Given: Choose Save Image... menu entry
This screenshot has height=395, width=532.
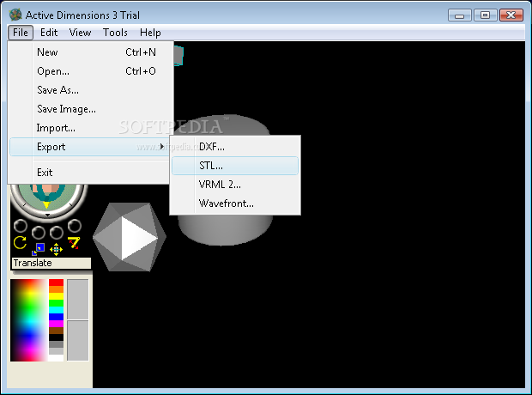Looking at the screenshot, I should click(91, 109).
